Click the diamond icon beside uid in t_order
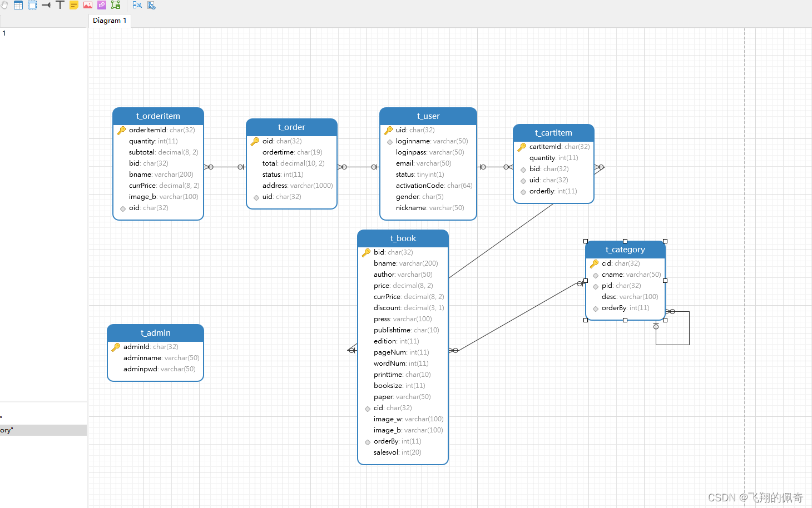The width and height of the screenshot is (812, 508). [256, 198]
